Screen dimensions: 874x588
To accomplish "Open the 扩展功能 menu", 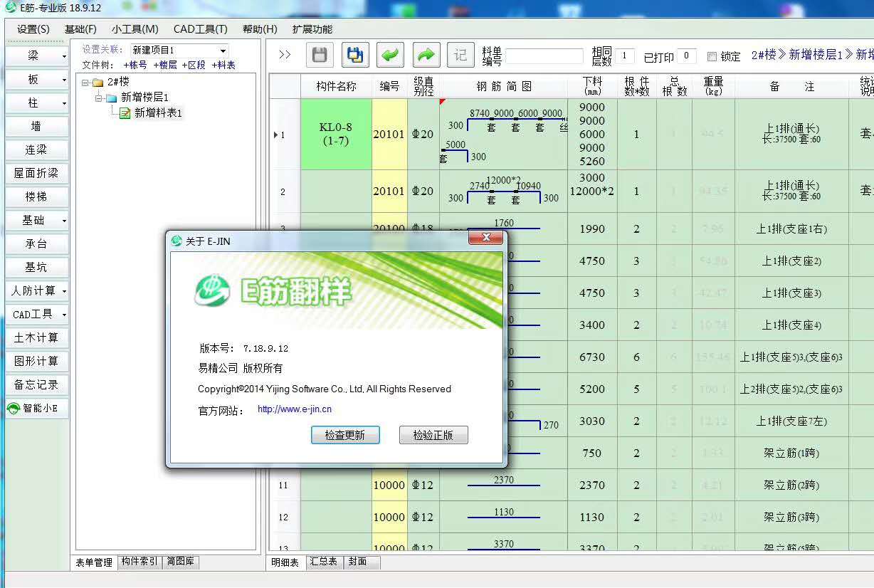I will pyautogui.click(x=312, y=29).
